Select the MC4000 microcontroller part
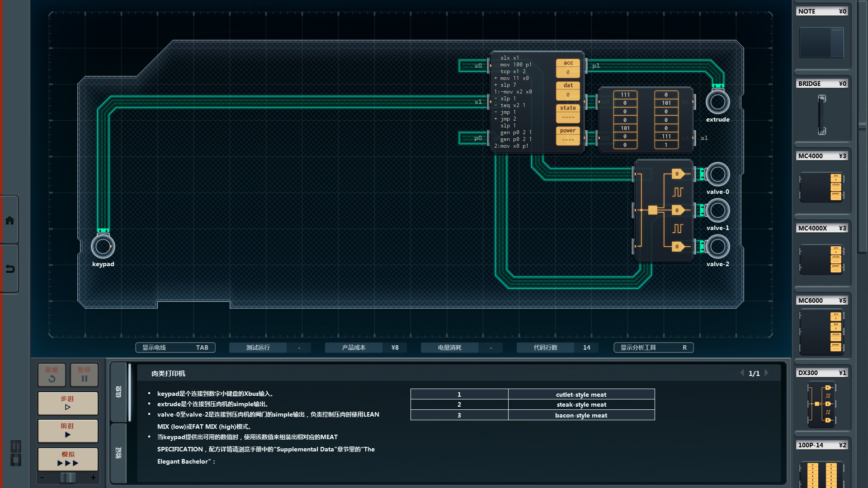The image size is (868, 488). [821, 187]
